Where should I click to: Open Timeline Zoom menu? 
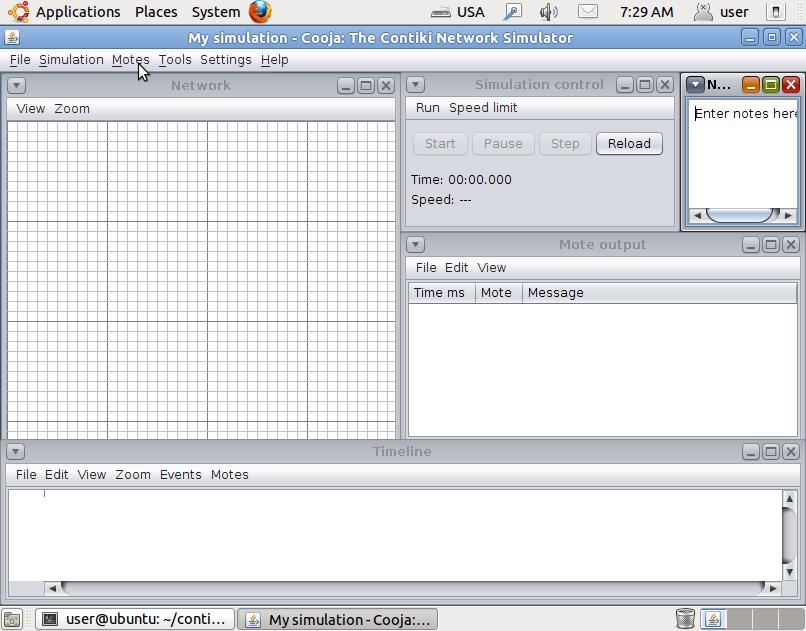[x=133, y=475]
